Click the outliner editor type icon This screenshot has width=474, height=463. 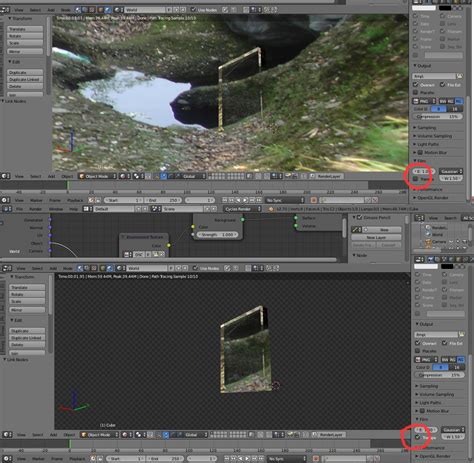419,218
